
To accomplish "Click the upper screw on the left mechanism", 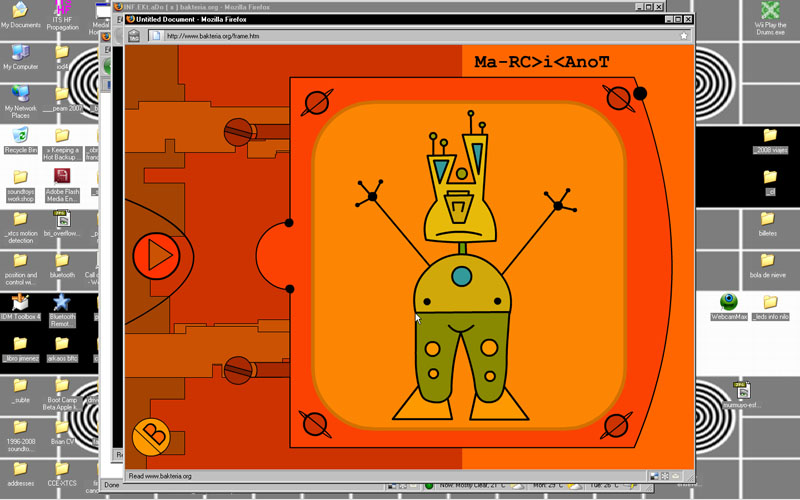I will point(238,131).
